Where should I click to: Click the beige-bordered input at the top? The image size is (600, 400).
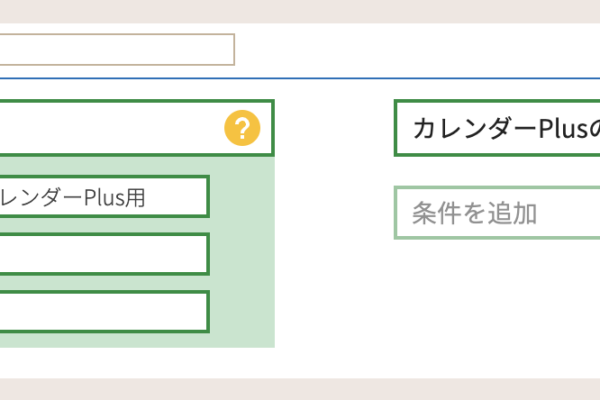[x=116, y=49]
